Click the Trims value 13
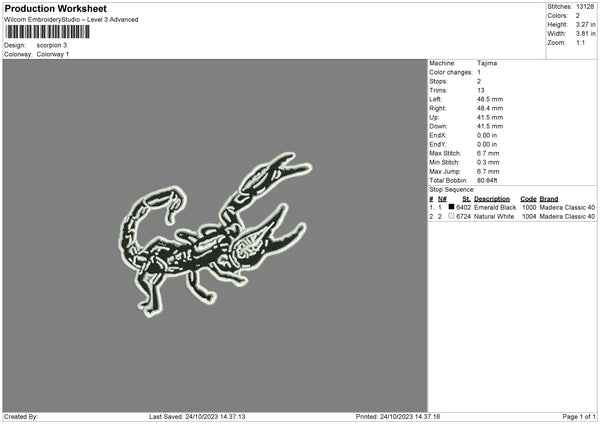This screenshot has width=600, height=424. point(481,90)
